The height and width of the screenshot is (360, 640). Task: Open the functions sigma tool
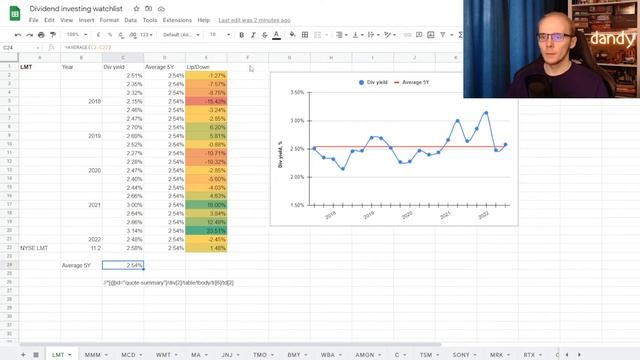(x=460, y=35)
